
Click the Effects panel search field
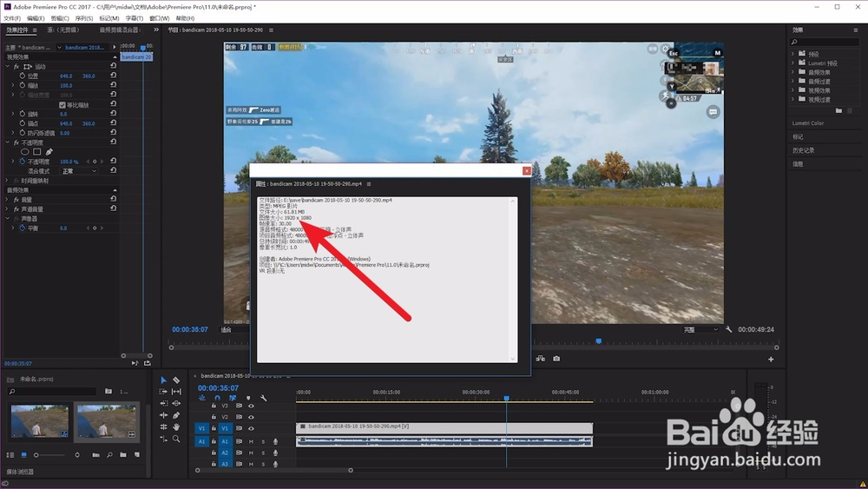point(825,42)
